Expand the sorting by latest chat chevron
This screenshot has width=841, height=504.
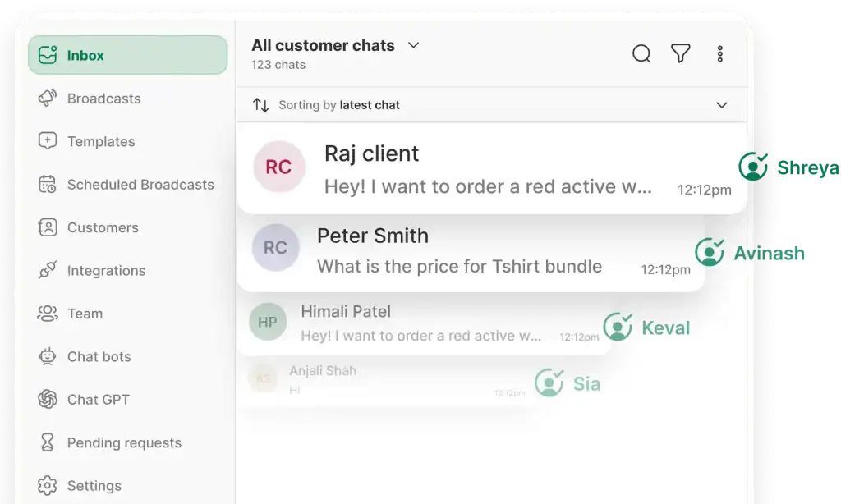tap(722, 105)
